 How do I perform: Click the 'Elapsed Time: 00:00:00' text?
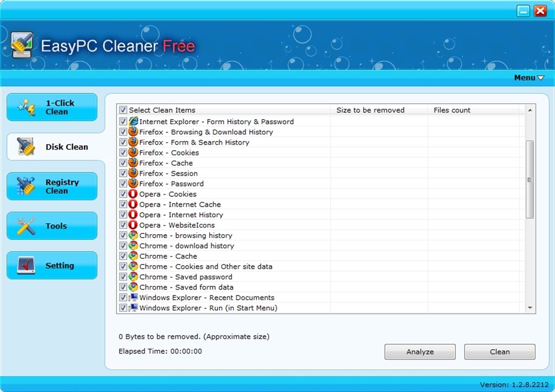(160, 351)
